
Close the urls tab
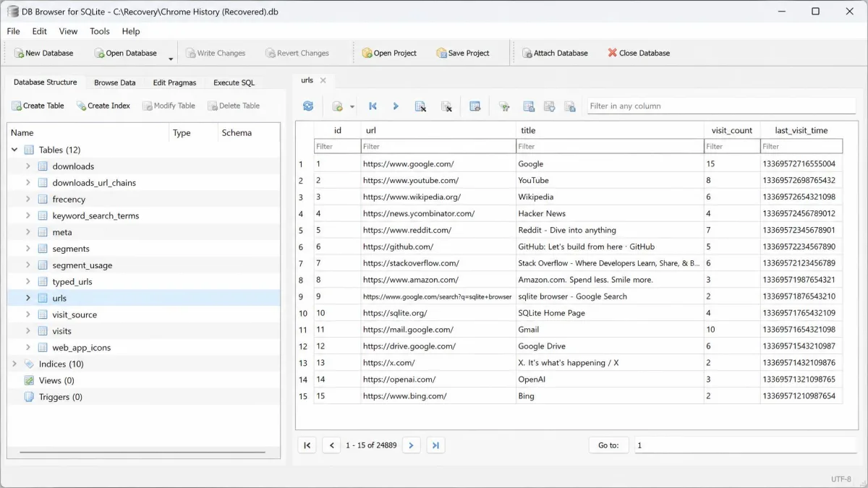click(323, 80)
